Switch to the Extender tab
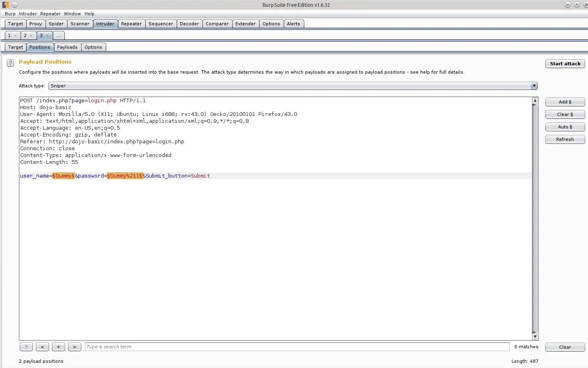588x368 pixels. tap(246, 24)
